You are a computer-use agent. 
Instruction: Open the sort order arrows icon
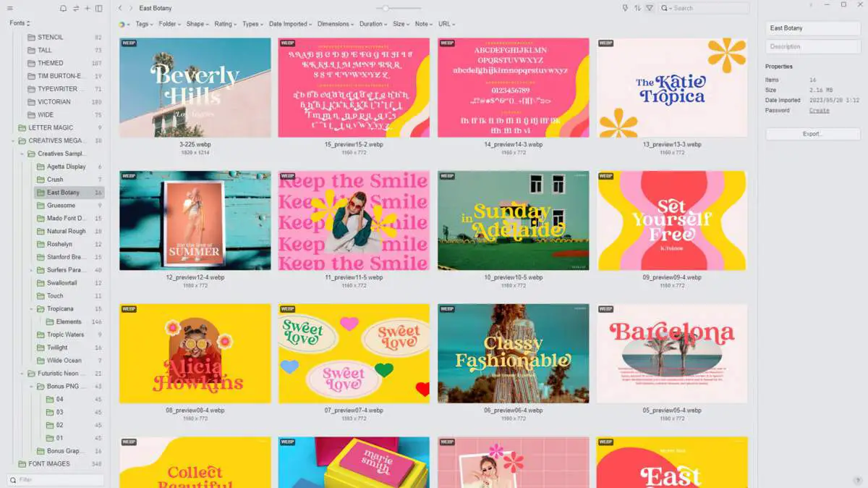click(x=637, y=8)
